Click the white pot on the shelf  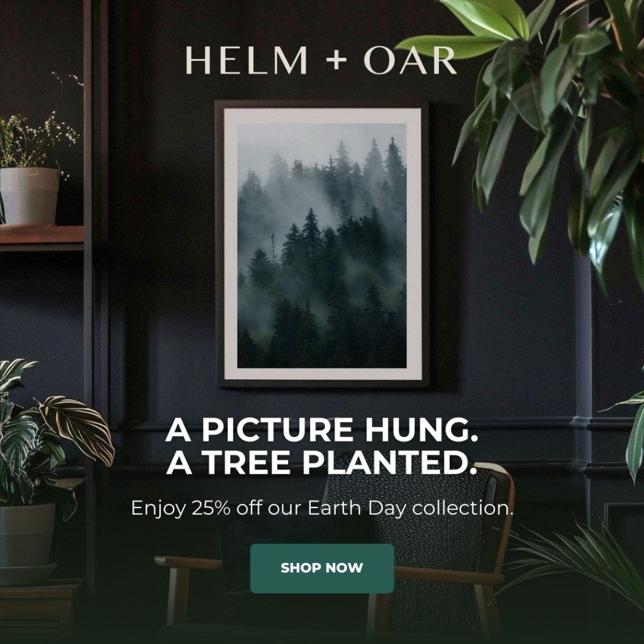(x=29, y=196)
